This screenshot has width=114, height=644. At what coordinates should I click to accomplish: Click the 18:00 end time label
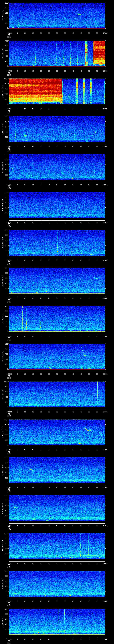105,71
